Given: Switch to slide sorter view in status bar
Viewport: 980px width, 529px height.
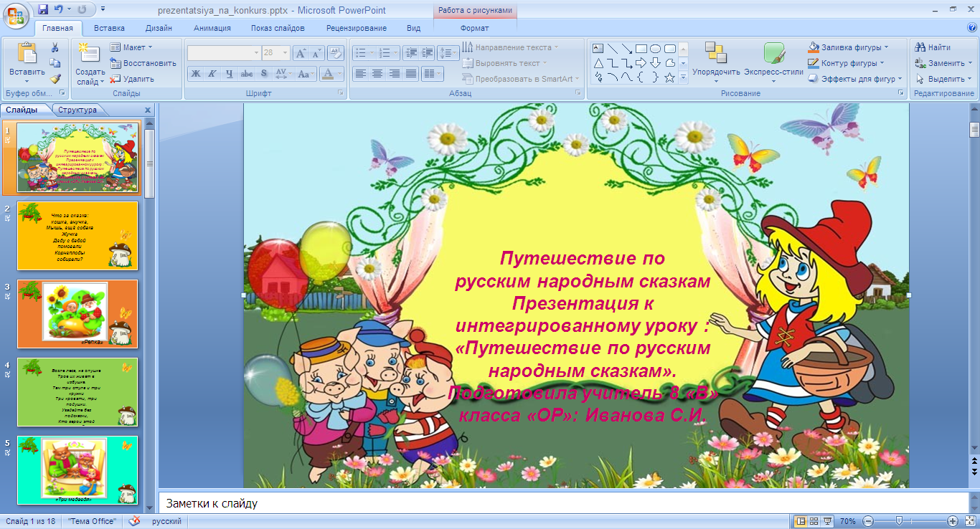Looking at the screenshot, I should pyautogui.click(x=814, y=521).
